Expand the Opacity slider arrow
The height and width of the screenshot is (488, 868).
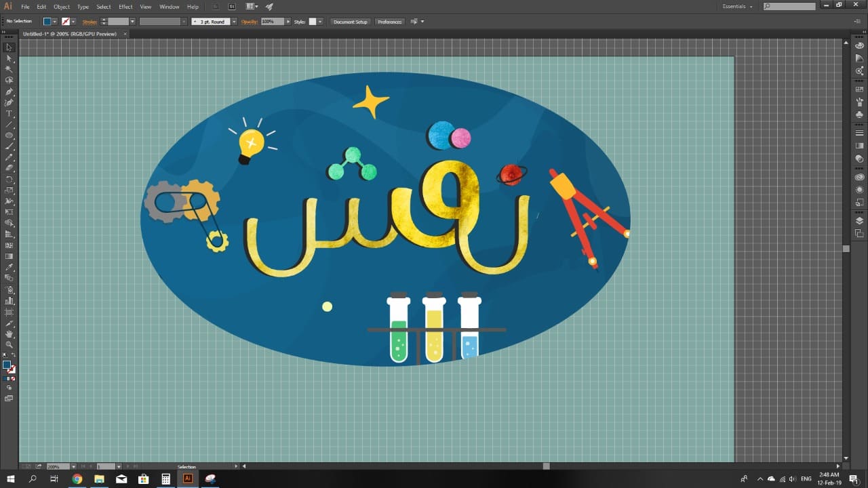click(x=288, y=22)
